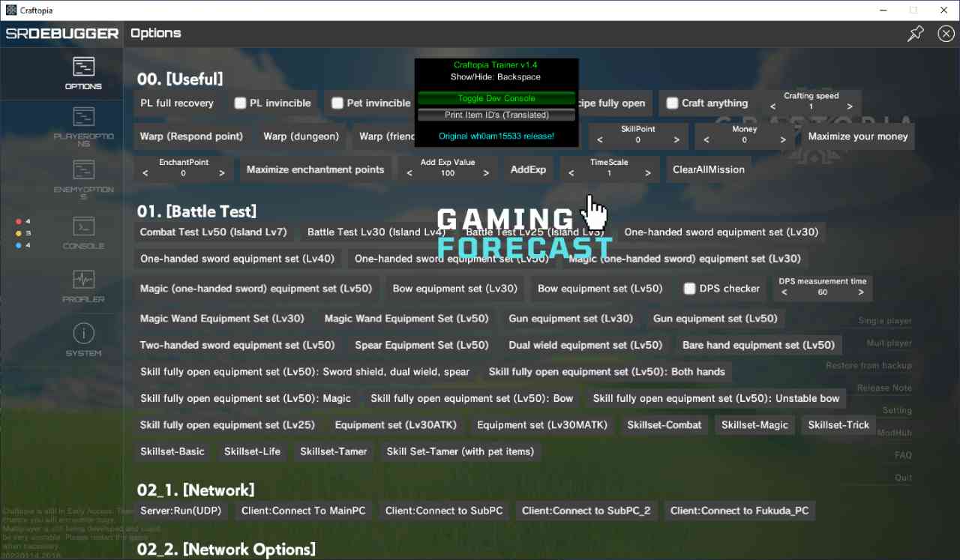Decrease EnchantPoint value
The image size is (960, 560).
pyautogui.click(x=145, y=173)
